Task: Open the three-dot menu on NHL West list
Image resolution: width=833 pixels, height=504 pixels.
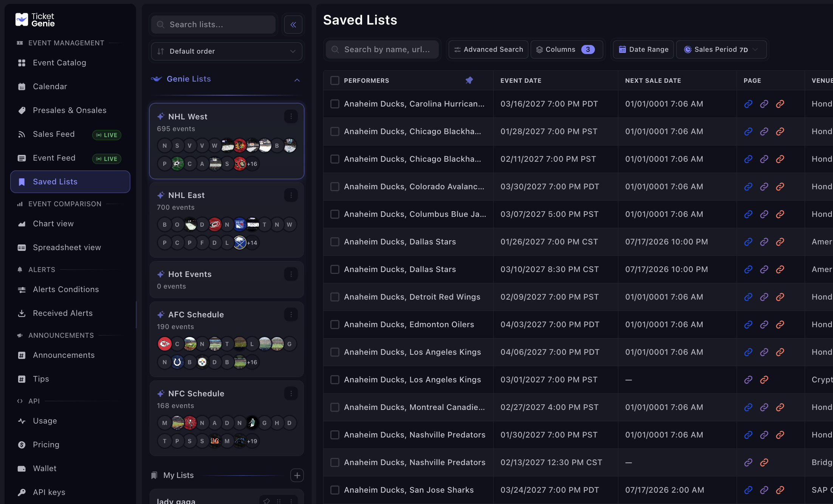Action: pyautogui.click(x=291, y=116)
